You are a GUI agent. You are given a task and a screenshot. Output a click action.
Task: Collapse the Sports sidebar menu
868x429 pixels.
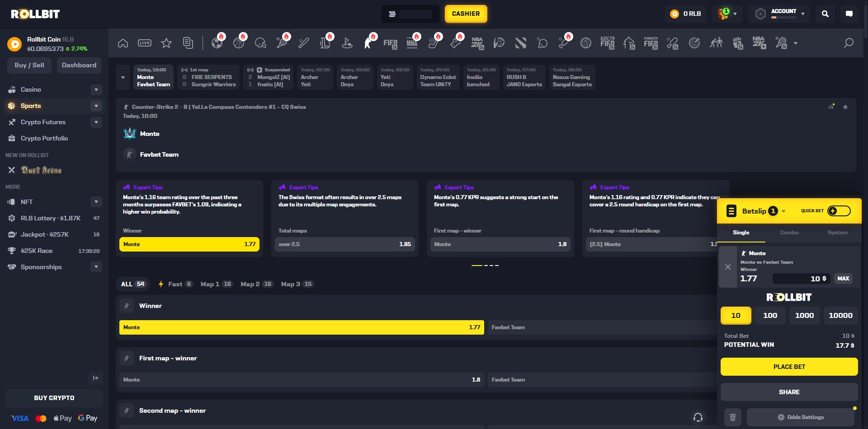point(96,106)
